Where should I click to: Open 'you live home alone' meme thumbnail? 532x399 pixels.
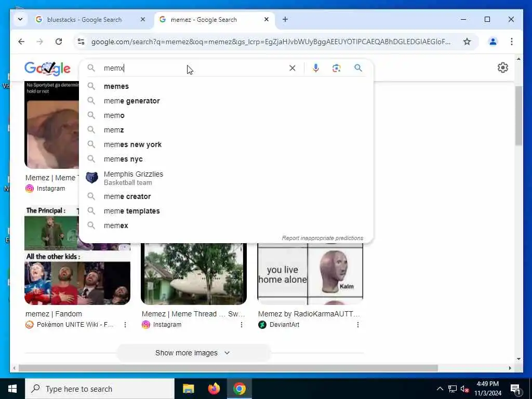[310, 273]
